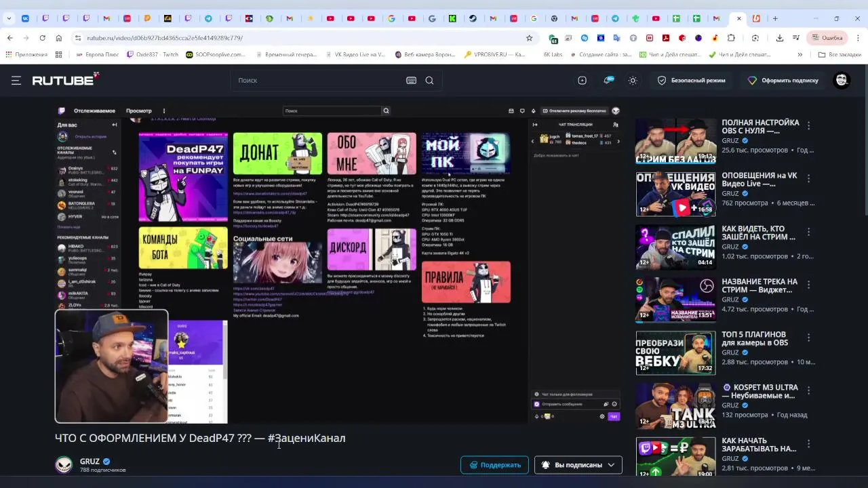This screenshot has width=868, height=488.
Task: Open the tab search dropdown arrow
Action: click(9, 18)
